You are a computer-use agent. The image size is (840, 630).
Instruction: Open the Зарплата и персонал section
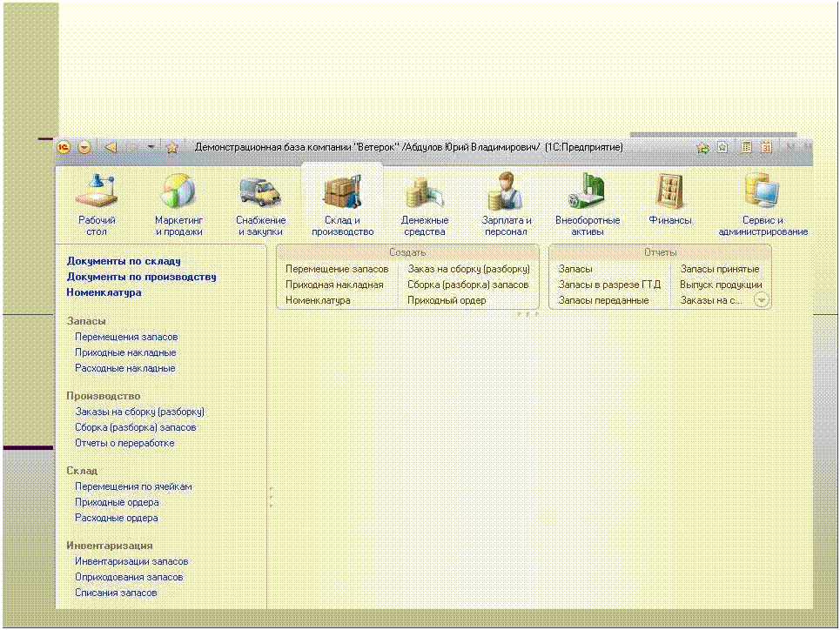(507, 204)
